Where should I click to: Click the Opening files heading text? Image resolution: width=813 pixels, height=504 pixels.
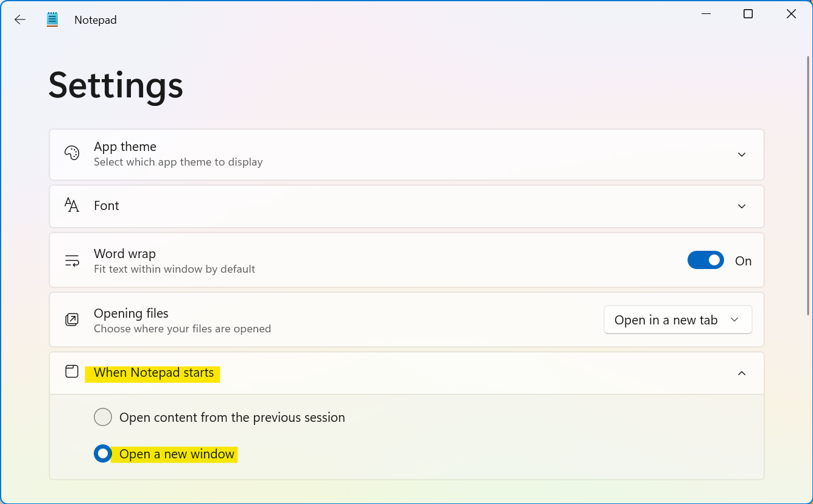point(131,313)
